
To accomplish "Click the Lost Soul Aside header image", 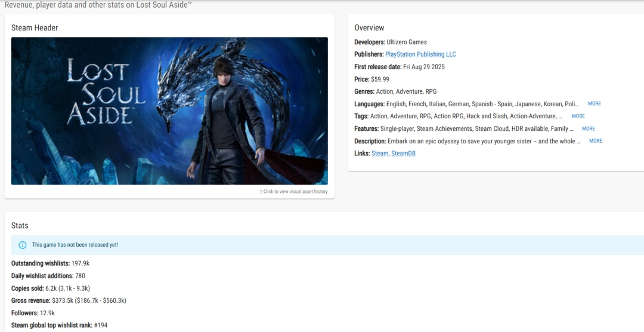I will click(169, 111).
